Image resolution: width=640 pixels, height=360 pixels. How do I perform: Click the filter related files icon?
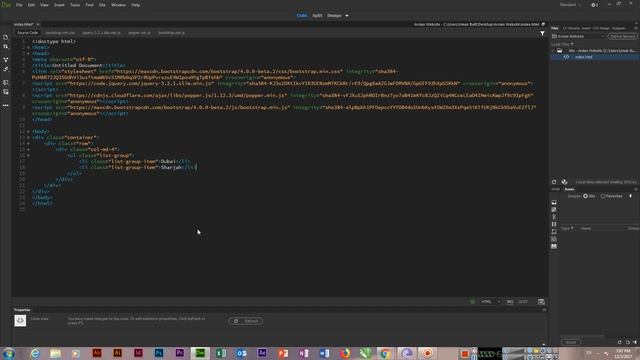tap(542, 33)
